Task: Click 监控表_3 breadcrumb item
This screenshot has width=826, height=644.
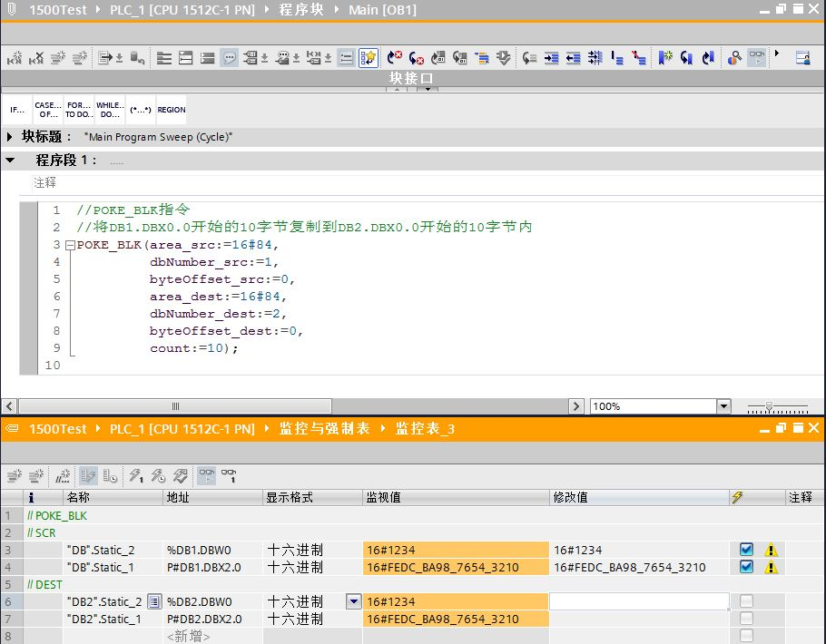Action: point(425,429)
